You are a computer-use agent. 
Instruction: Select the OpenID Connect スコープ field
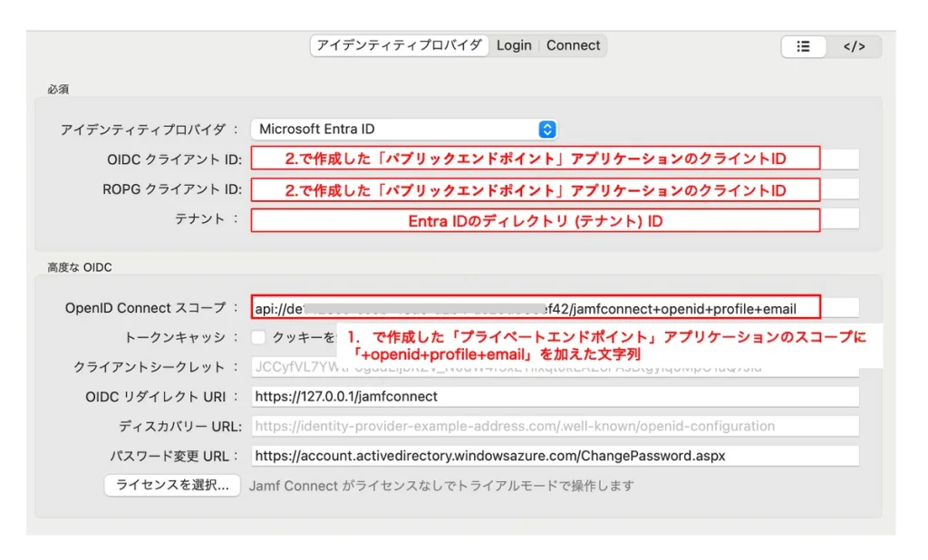(554, 308)
